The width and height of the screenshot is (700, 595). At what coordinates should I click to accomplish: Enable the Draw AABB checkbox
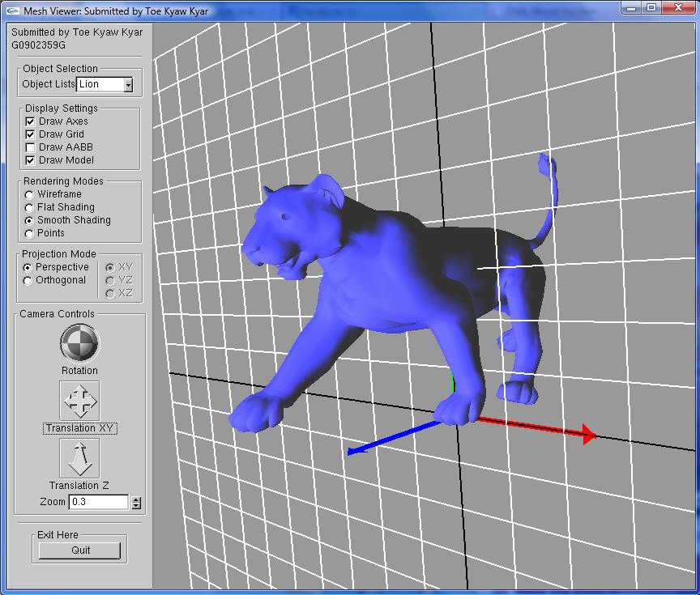[x=30, y=147]
